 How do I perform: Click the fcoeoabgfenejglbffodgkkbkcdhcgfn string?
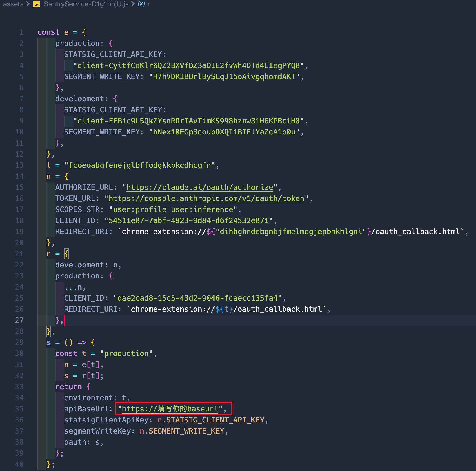(140, 165)
